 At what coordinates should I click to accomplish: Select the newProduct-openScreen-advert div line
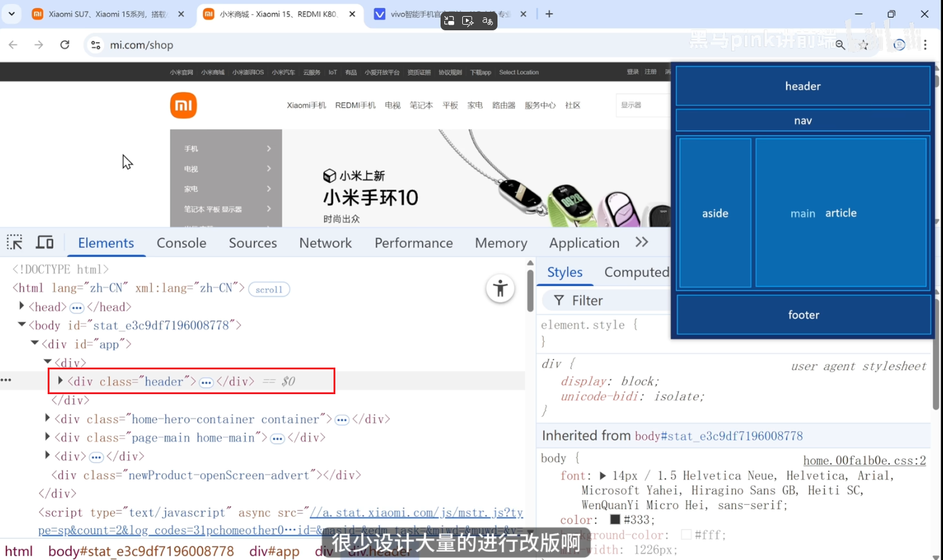click(206, 475)
